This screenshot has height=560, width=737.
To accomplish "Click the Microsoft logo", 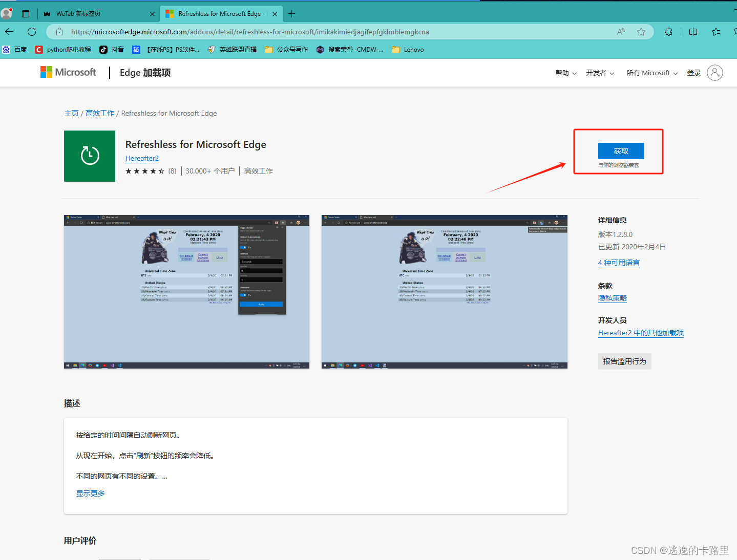I will [68, 72].
